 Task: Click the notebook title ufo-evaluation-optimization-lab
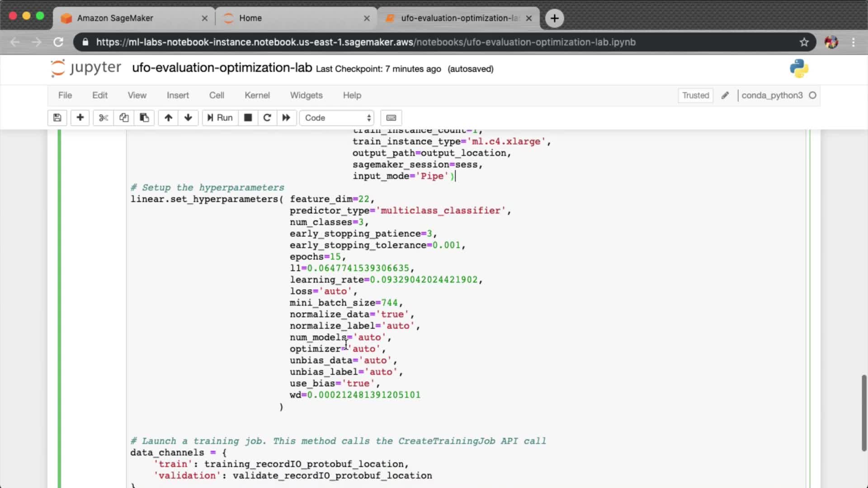222,68
